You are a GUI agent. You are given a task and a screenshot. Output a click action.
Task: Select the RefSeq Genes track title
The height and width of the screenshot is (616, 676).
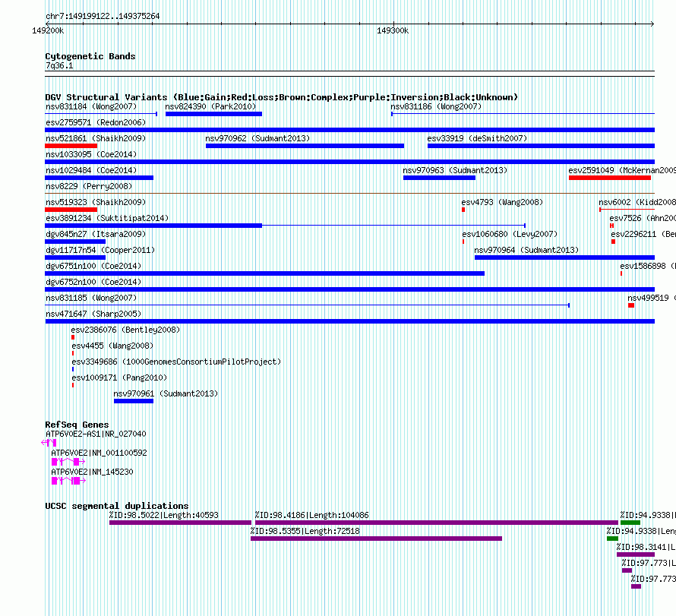(x=77, y=425)
